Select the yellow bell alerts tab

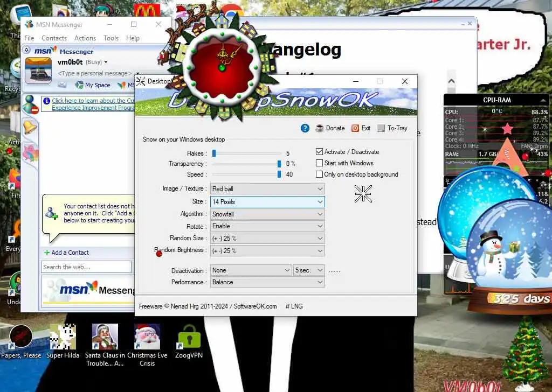click(30, 127)
